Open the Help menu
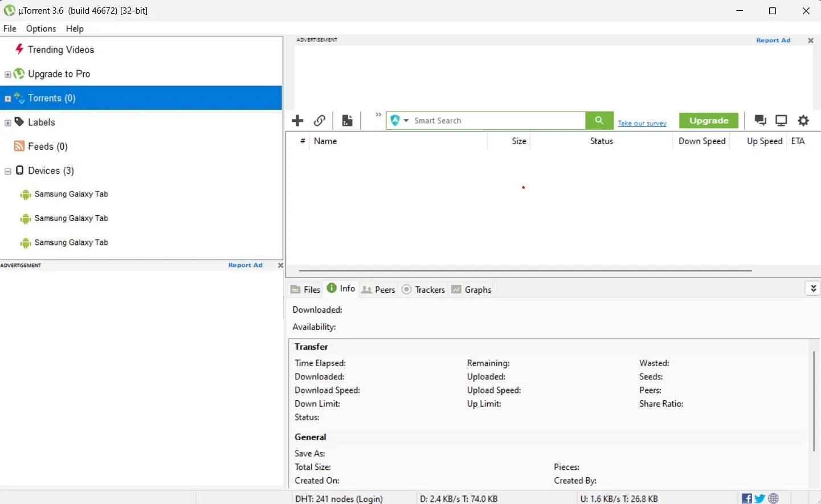This screenshot has height=504, width=821. [75, 28]
